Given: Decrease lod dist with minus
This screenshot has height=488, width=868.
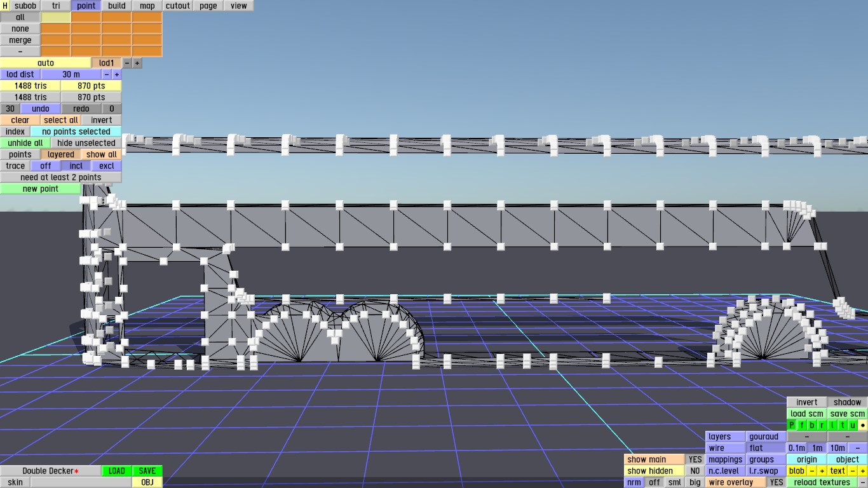Looking at the screenshot, I should pos(107,74).
